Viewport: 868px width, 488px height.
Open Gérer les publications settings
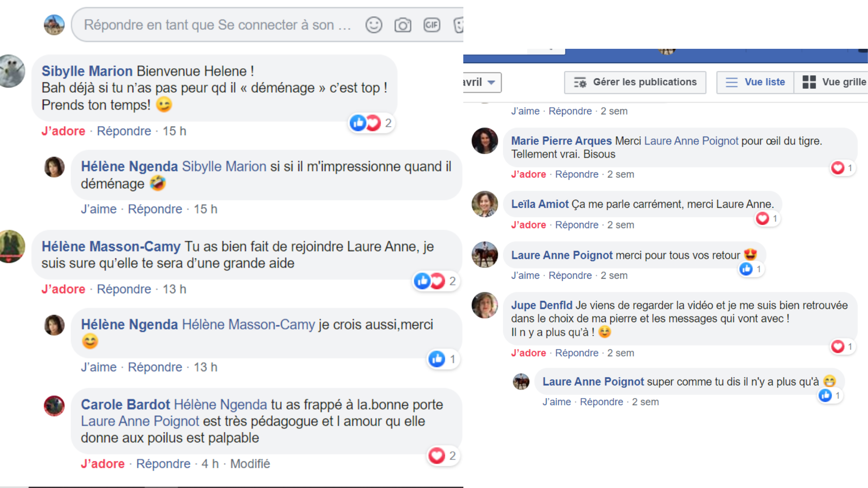pos(635,82)
